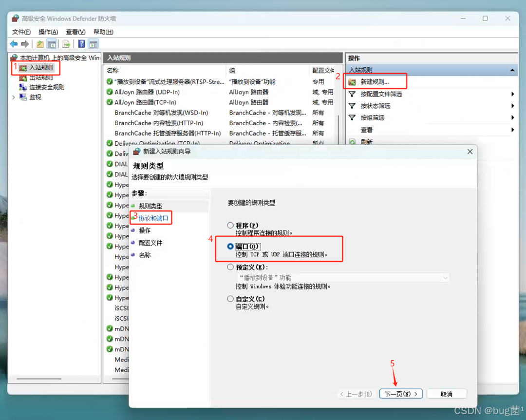Click the wizard icon in the dialog title bar
Screen dimensions: 526x420
[136, 152]
